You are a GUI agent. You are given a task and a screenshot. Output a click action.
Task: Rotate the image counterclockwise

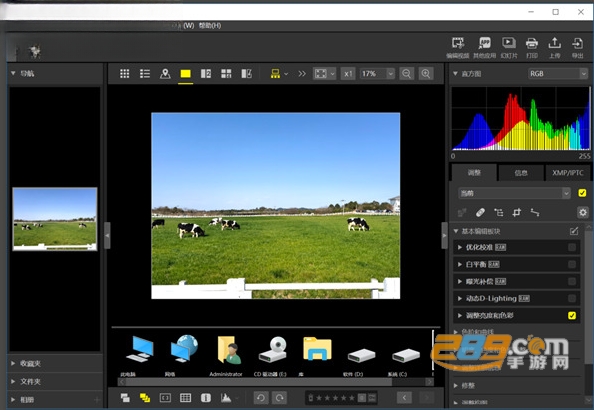(x=261, y=397)
